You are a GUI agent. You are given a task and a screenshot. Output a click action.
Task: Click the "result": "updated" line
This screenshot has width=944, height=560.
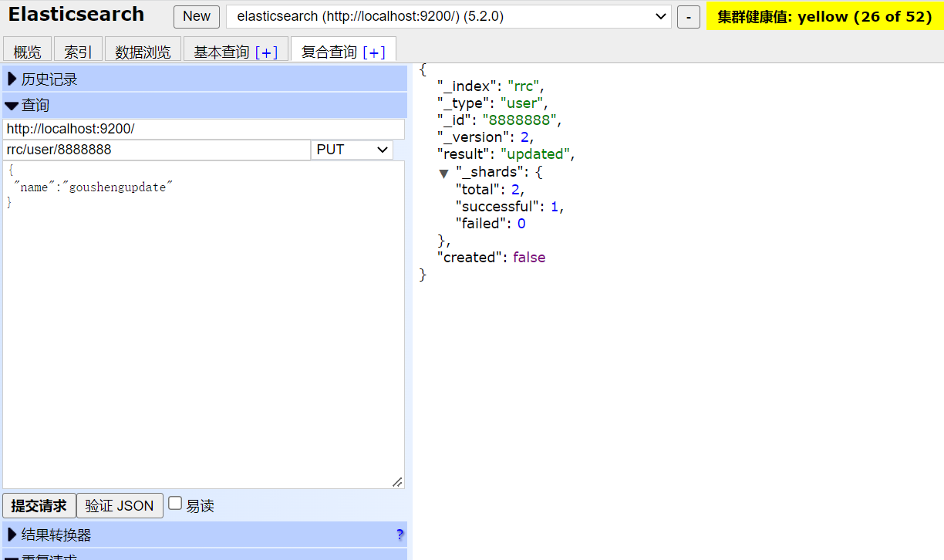(506, 154)
